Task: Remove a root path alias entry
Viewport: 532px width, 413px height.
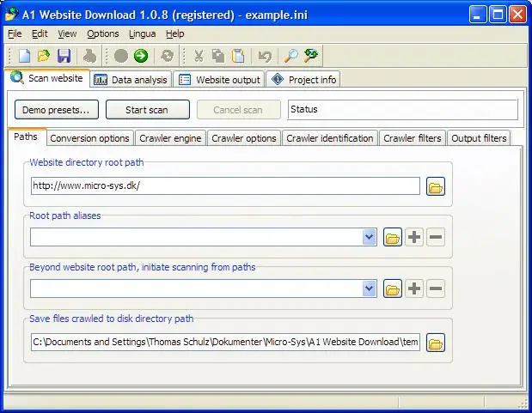Action: [436, 237]
